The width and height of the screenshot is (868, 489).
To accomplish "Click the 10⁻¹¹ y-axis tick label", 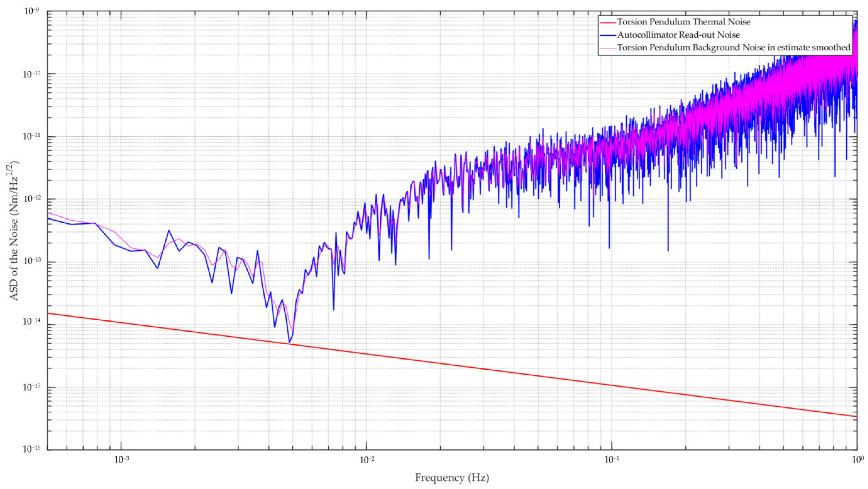I will (x=32, y=137).
